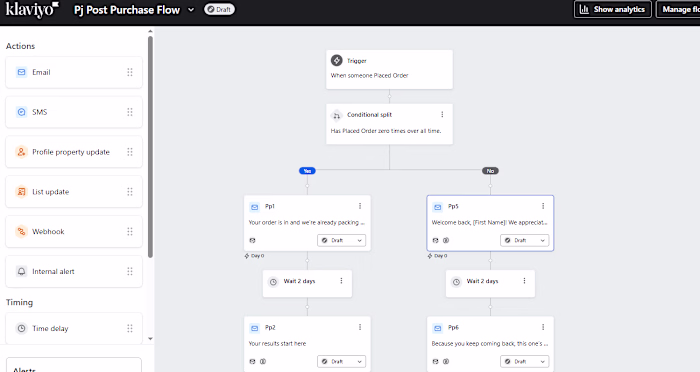Image resolution: width=700 pixels, height=372 pixels.
Task: Open the Conditional split three-dot menu
Action: point(442,115)
